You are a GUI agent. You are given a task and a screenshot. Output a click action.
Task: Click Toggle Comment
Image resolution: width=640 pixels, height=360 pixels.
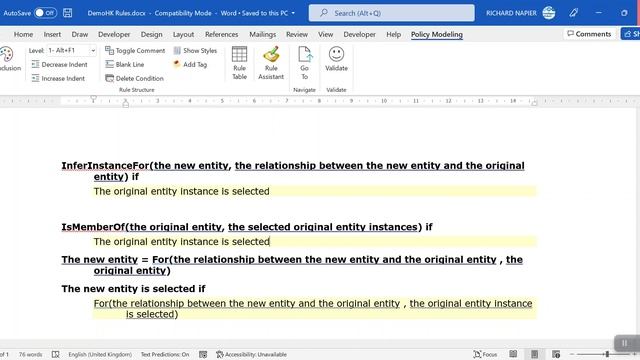[x=135, y=51]
